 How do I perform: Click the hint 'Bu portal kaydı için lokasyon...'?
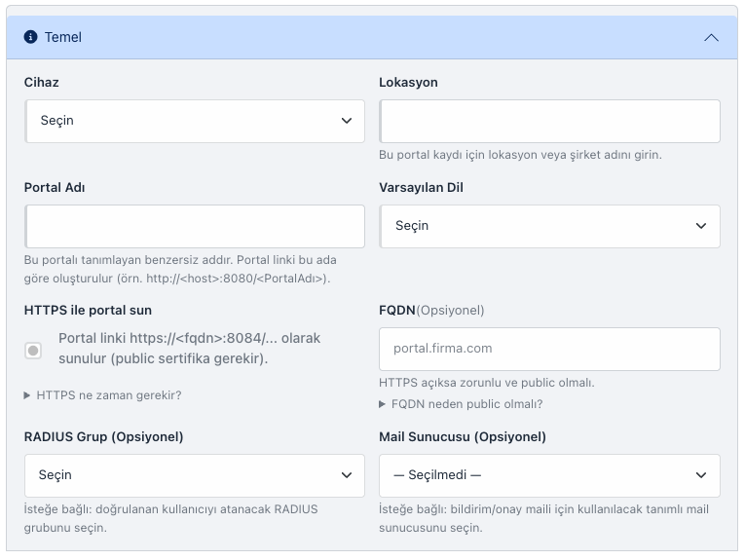click(520, 155)
